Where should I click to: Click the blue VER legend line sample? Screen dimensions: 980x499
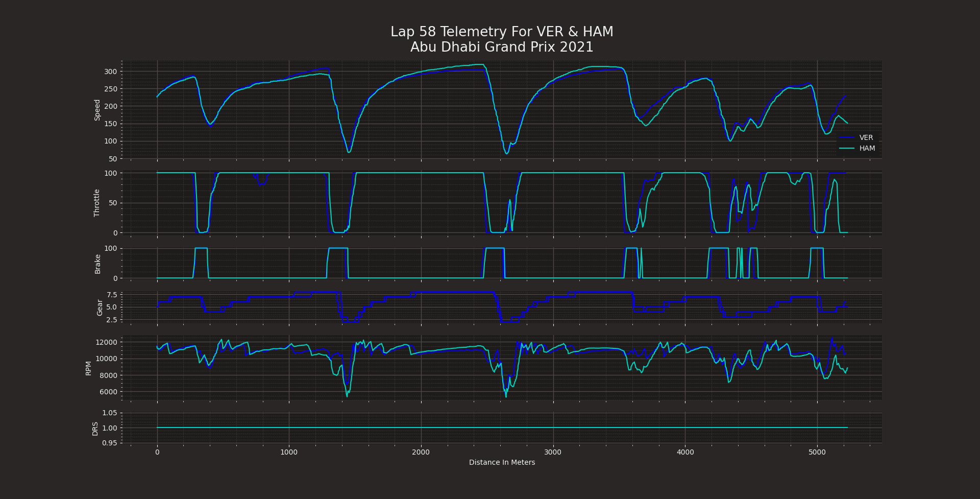[x=847, y=137]
